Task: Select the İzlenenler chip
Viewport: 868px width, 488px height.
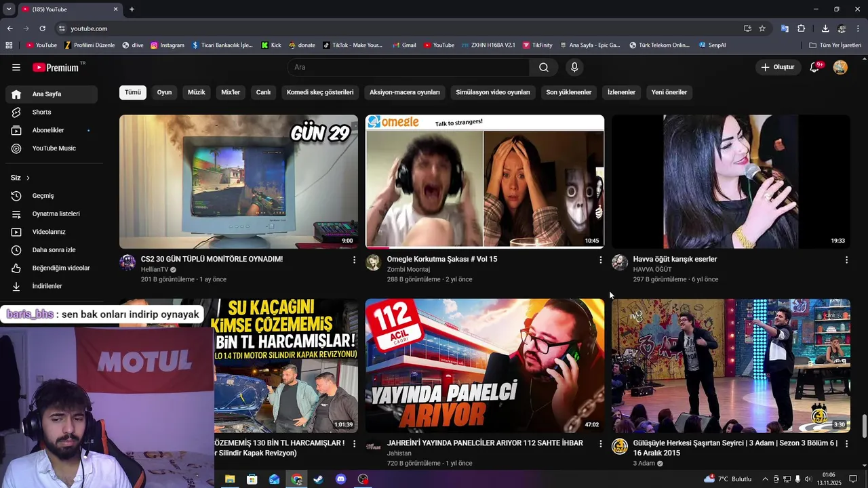Action: (621, 92)
